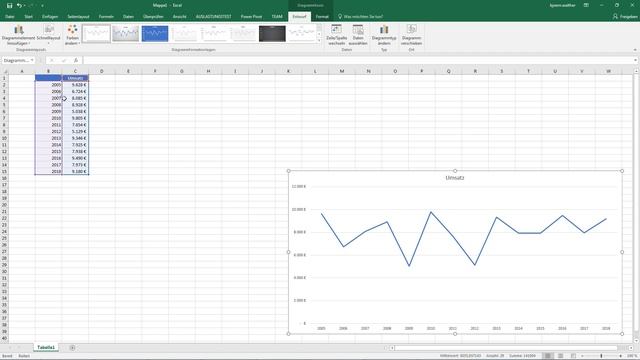
Task: Open the Power Pivot tab
Action: (251, 17)
